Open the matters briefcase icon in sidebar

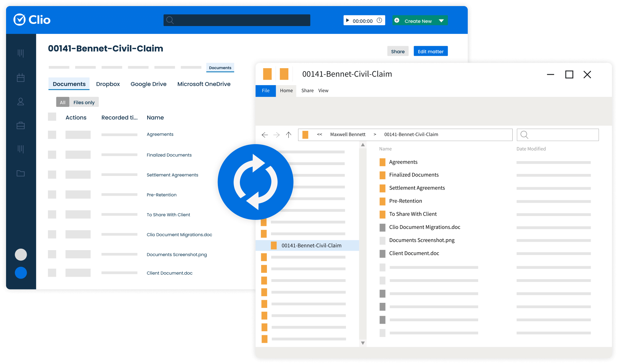21,125
